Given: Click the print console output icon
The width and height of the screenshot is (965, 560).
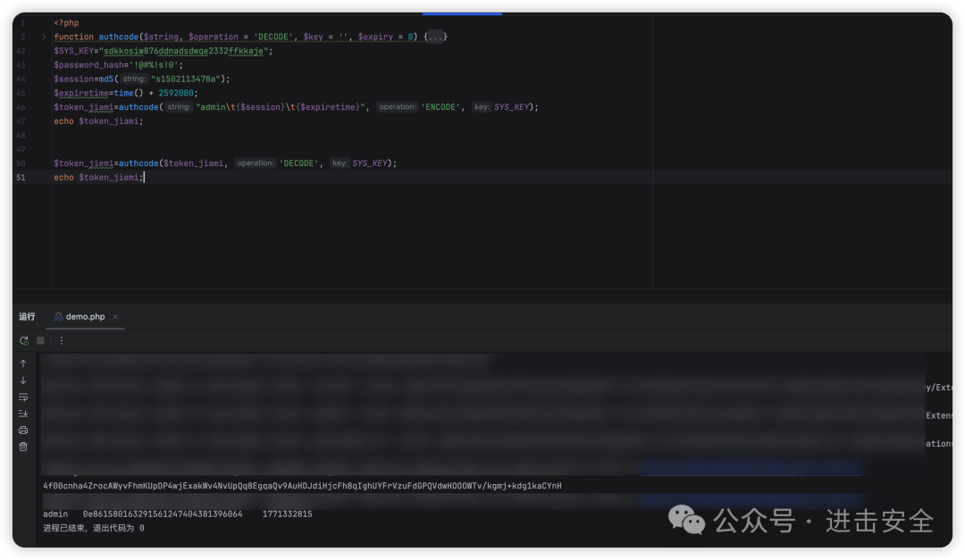Looking at the screenshot, I should click(x=23, y=430).
